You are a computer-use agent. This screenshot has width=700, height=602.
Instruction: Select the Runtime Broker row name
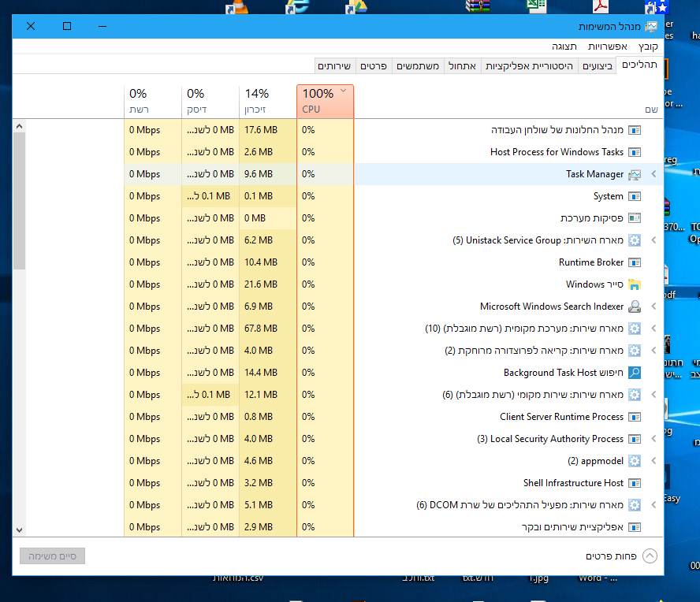[x=591, y=262]
